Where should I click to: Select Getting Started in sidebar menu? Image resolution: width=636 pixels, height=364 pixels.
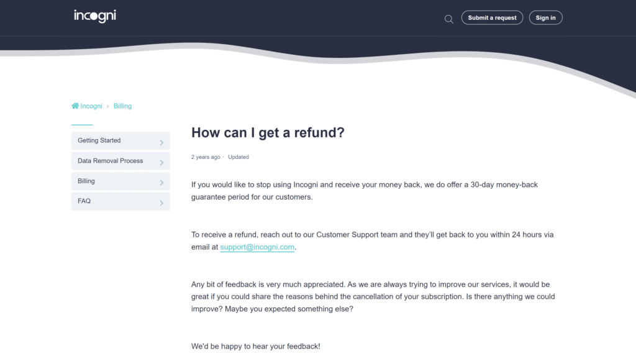[120, 141]
